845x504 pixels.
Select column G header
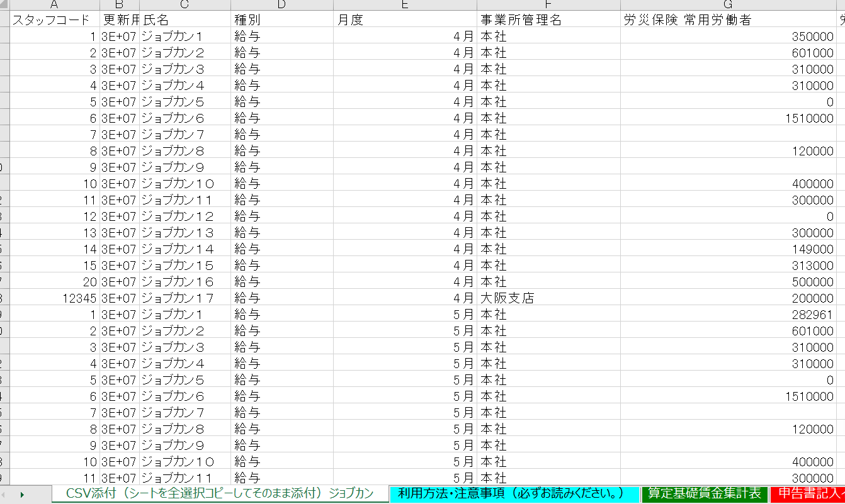(729, 5)
